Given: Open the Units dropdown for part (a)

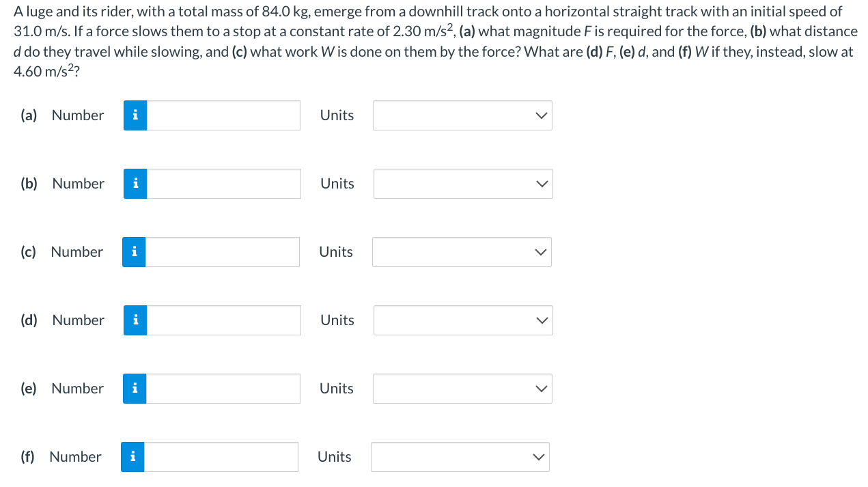Looking at the screenshot, I should tap(462, 115).
